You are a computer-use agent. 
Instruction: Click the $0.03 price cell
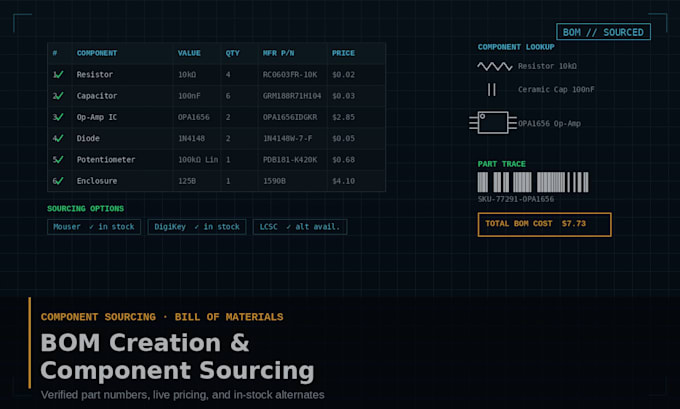343,96
